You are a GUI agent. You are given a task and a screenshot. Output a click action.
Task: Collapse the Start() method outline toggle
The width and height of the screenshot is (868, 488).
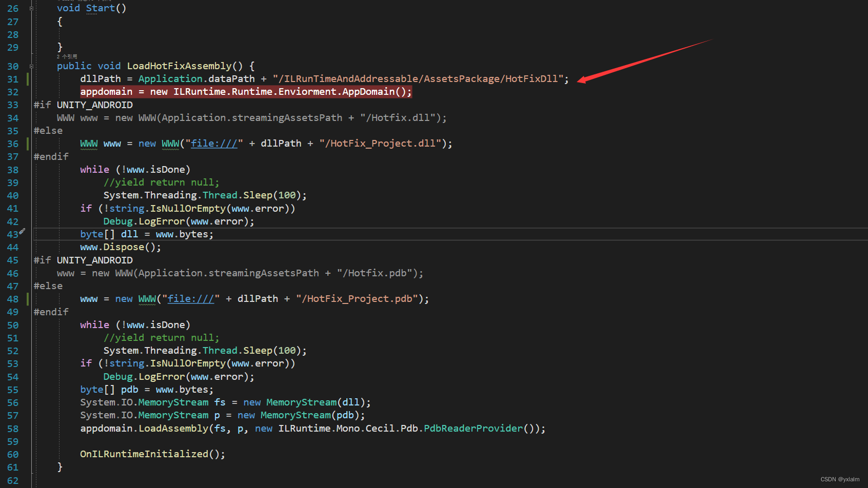tap(31, 8)
